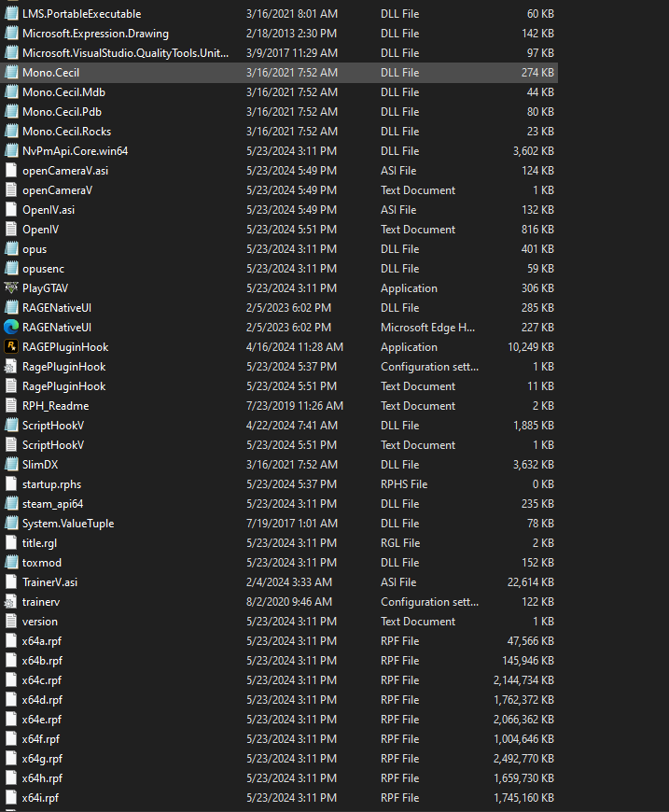
Task: Click the RPHS File type label
Action: [404, 484]
